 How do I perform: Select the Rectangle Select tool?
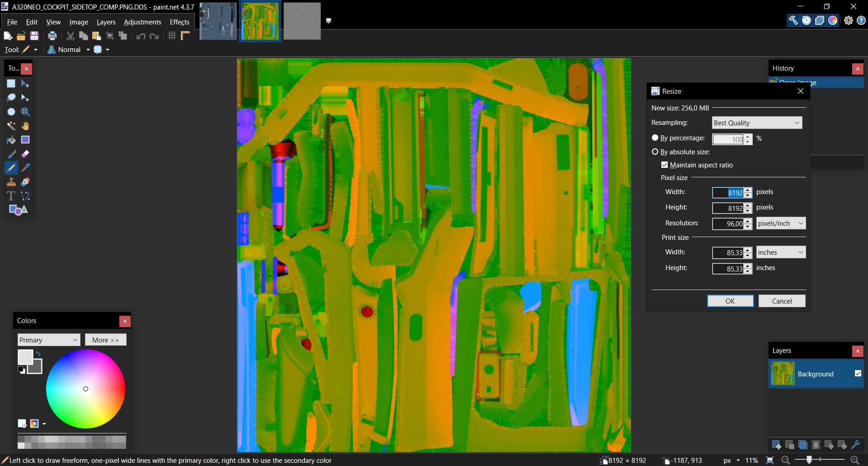(11, 84)
